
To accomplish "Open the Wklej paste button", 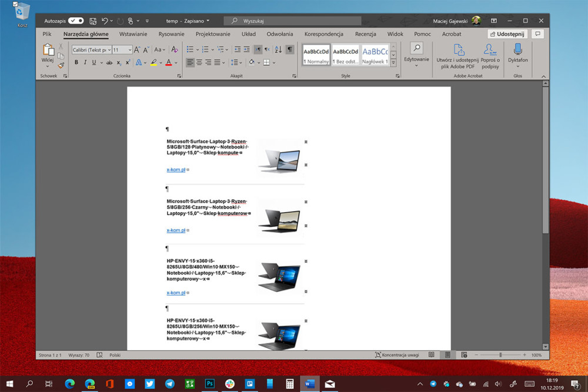I will click(48, 53).
